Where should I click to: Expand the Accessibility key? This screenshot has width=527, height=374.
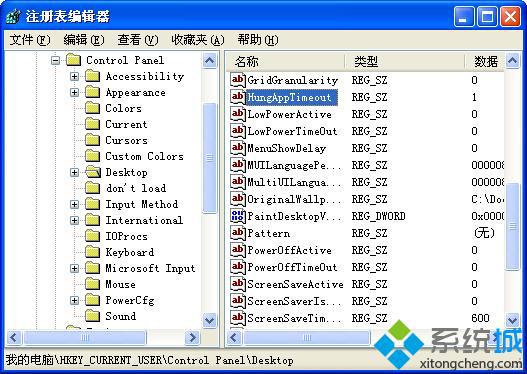click(x=75, y=76)
